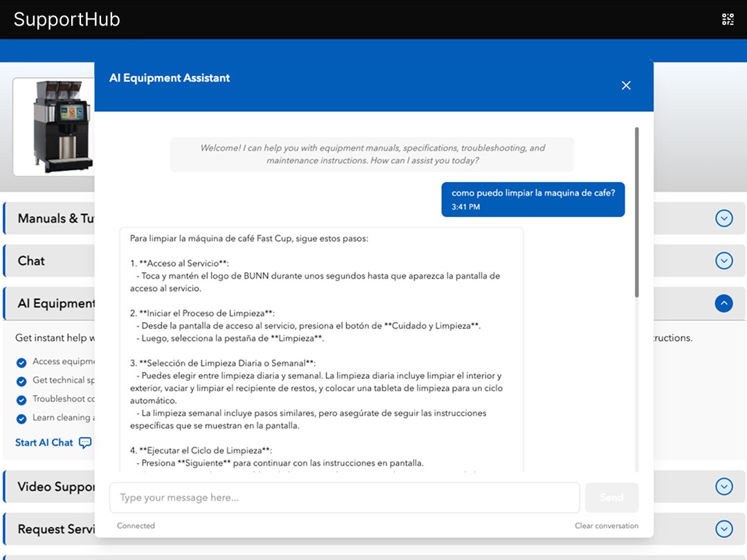The height and width of the screenshot is (560, 747).
Task: Open the Chat section header
Action: click(50, 261)
